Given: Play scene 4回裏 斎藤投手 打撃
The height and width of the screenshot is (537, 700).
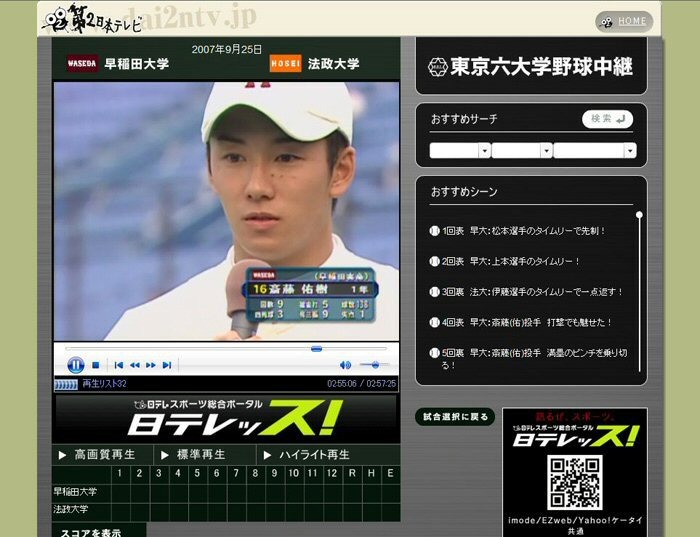Looking at the screenshot, I should click(526, 322).
